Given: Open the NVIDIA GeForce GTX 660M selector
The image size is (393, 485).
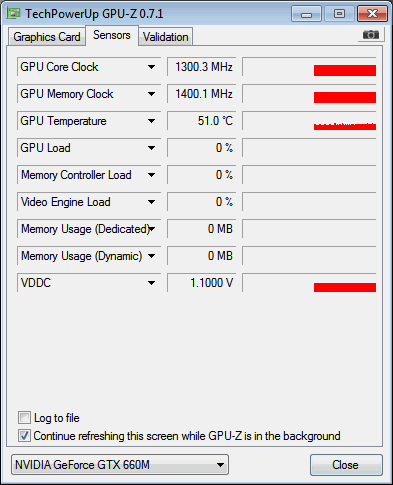Looking at the screenshot, I should point(120,465).
